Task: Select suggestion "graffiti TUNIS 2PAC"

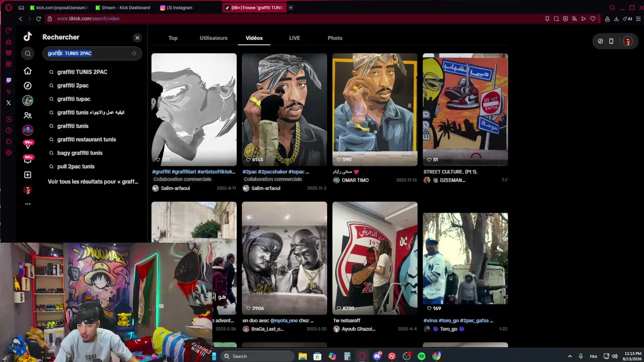Action: [82, 72]
